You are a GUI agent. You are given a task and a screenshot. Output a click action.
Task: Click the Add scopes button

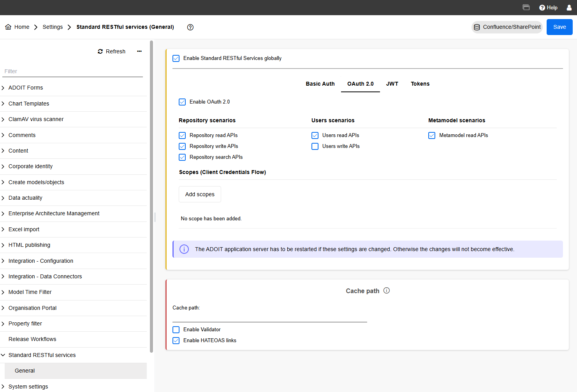coord(200,194)
